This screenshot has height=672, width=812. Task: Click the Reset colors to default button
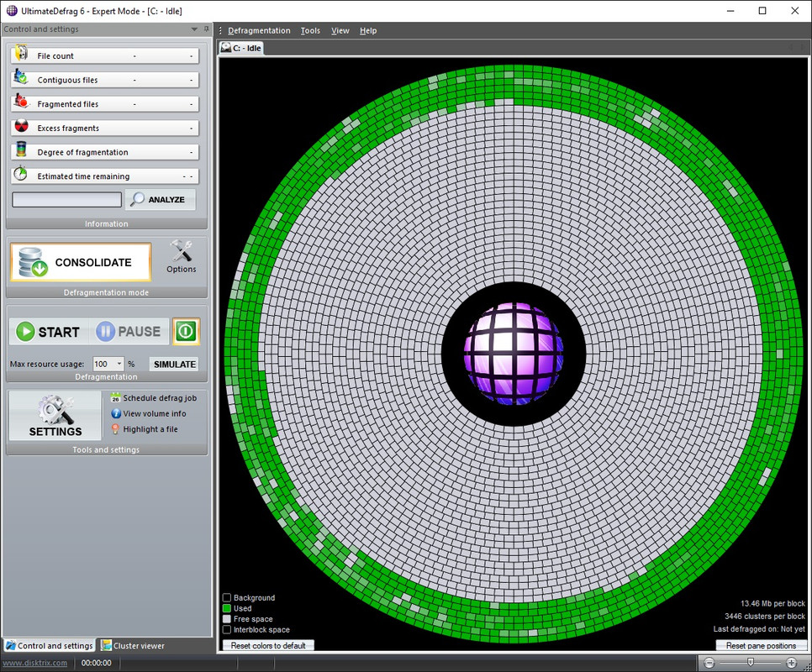269,646
